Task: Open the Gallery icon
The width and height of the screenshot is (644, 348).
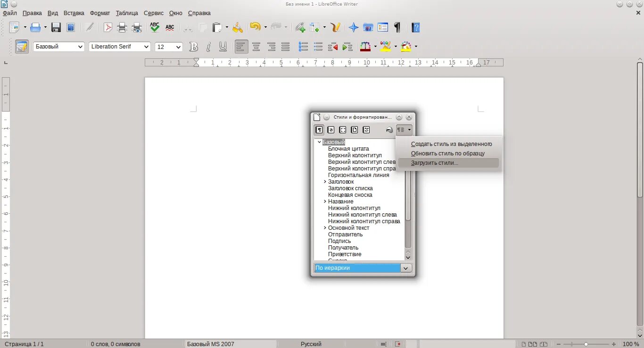Action: click(x=368, y=27)
